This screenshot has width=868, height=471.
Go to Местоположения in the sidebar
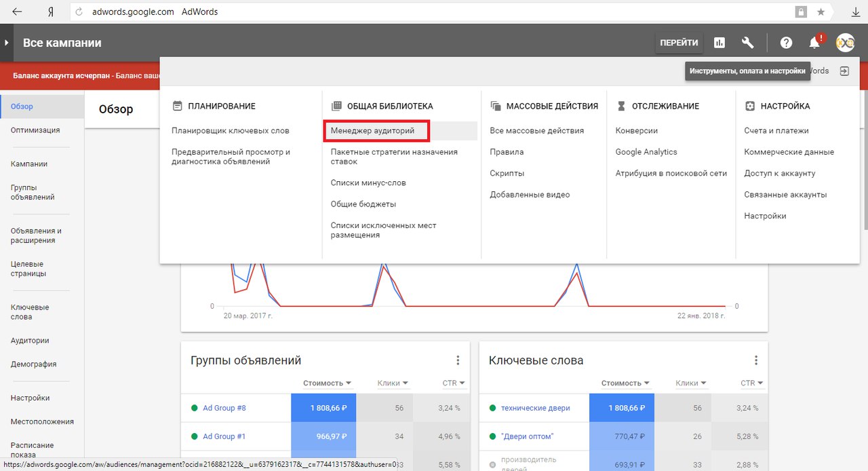(x=42, y=421)
